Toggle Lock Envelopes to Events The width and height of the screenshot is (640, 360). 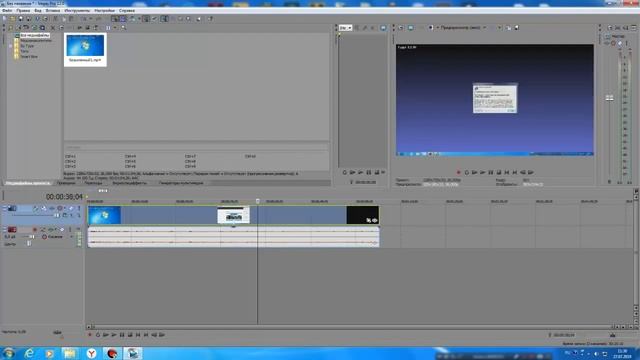click(x=146, y=19)
